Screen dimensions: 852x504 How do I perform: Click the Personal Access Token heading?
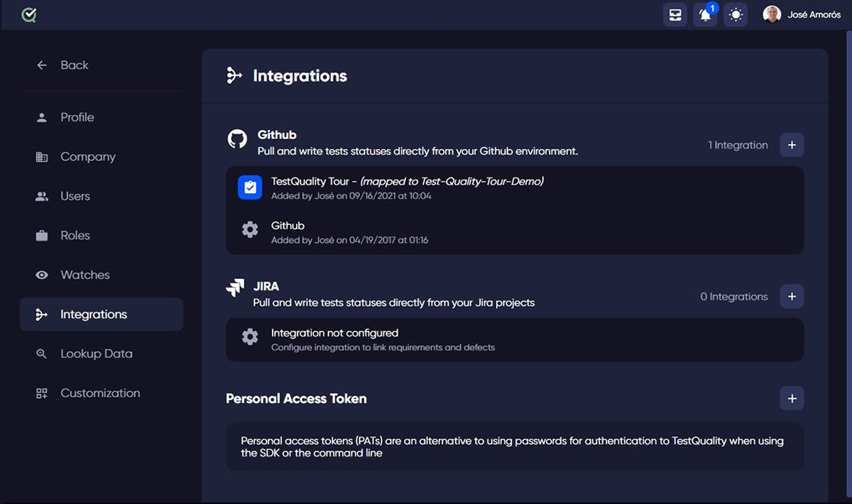(296, 398)
